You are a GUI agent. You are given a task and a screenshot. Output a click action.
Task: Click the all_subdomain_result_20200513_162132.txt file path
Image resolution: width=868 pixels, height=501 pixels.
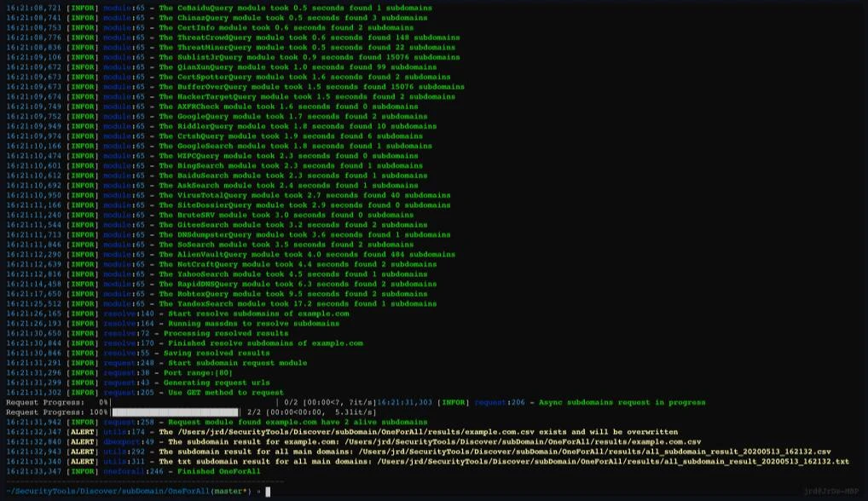point(613,462)
